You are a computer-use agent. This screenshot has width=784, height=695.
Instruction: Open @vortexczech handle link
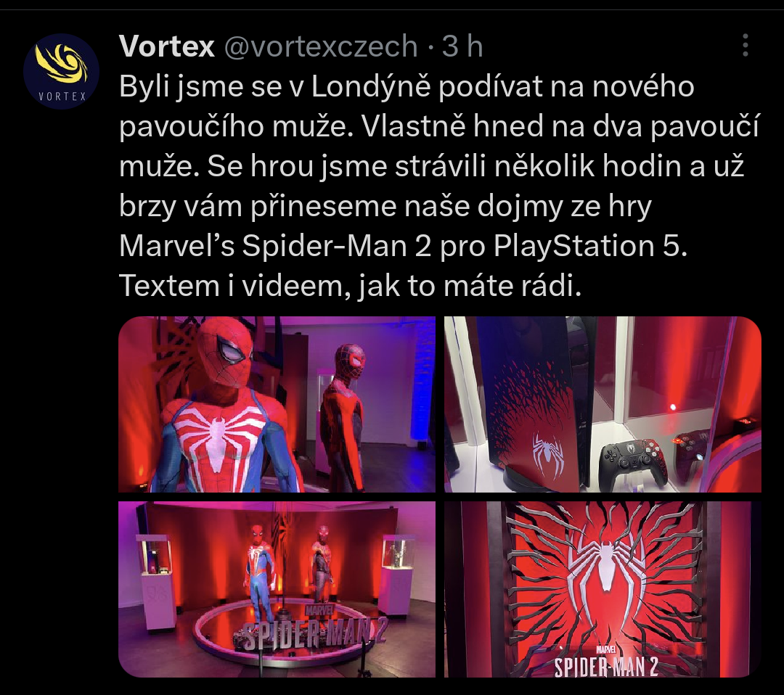point(321,46)
